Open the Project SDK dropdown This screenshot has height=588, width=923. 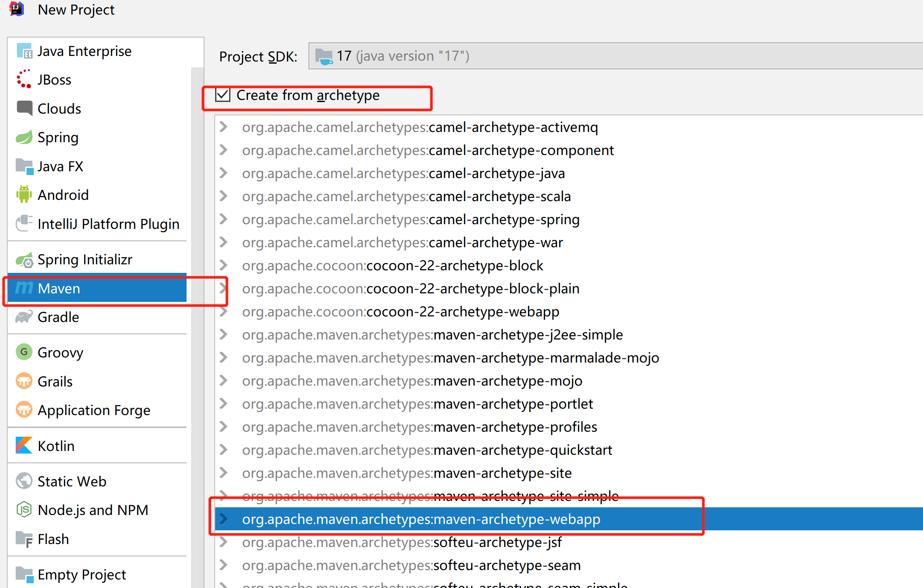point(615,56)
